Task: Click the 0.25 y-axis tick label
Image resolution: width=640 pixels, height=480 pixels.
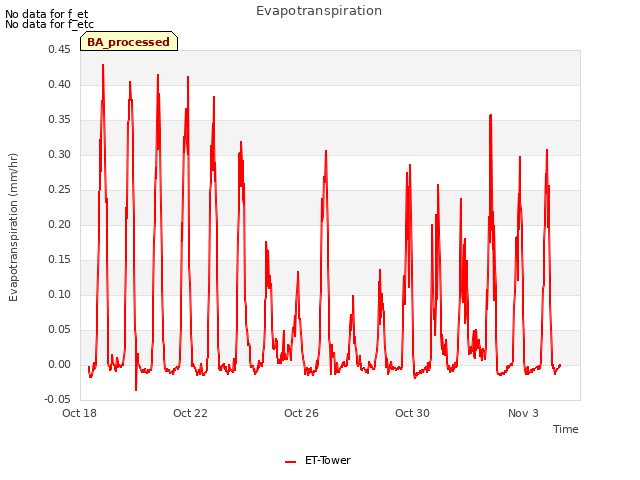Action: pyautogui.click(x=59, y=189)
